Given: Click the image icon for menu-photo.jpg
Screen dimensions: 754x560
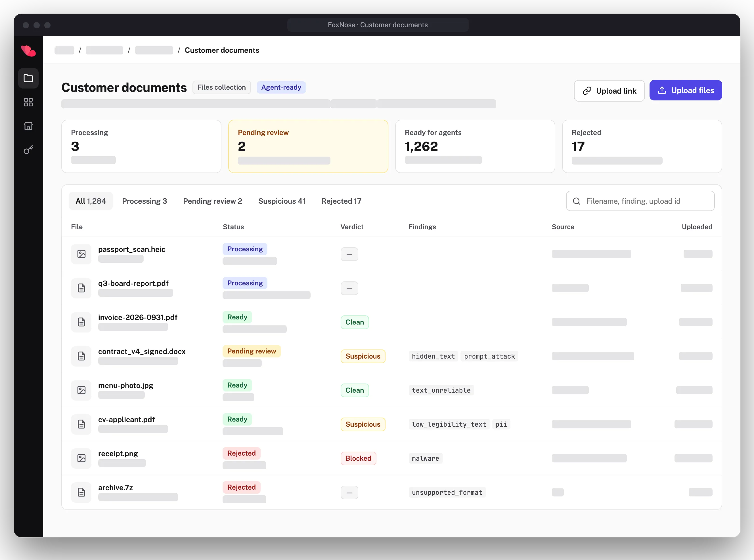Looking at the screenshot, I should click(x=81, y=390).
